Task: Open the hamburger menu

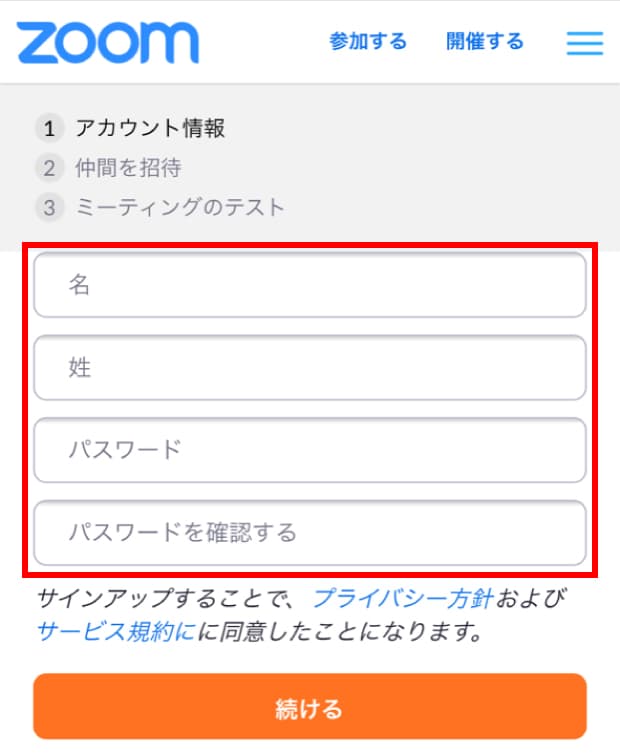Action: [x=584, y=43]
